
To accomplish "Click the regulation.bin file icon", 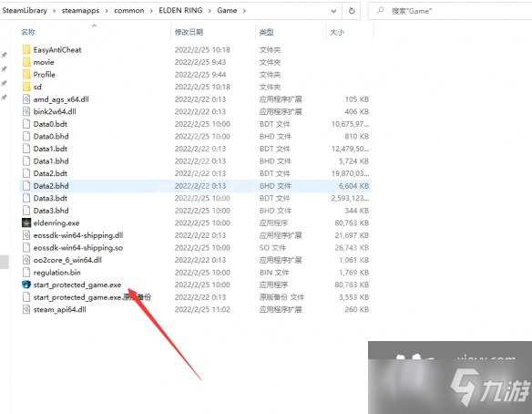I will click(26, 273).
